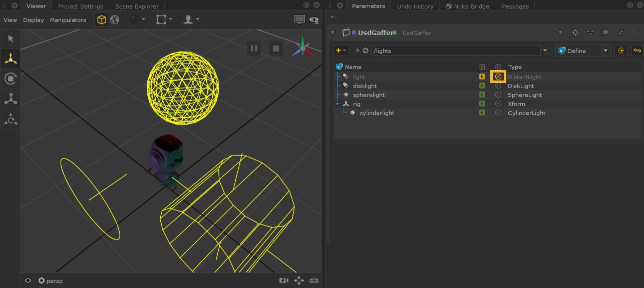Collapse the rig Xform tree item
The width and height of the screenshot is (644, 288).
(338, 104)
